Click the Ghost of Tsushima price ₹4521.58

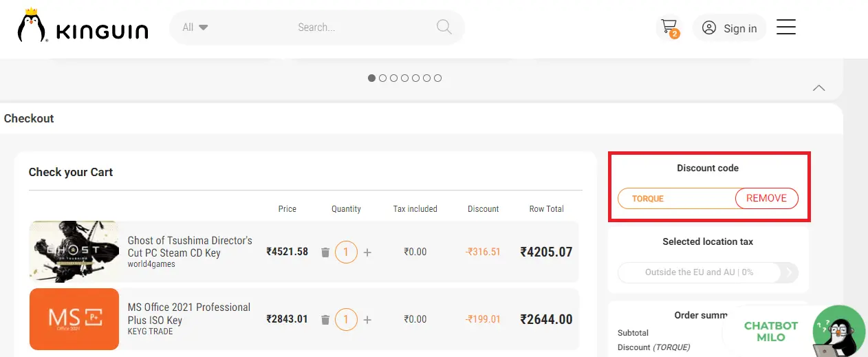287,252
